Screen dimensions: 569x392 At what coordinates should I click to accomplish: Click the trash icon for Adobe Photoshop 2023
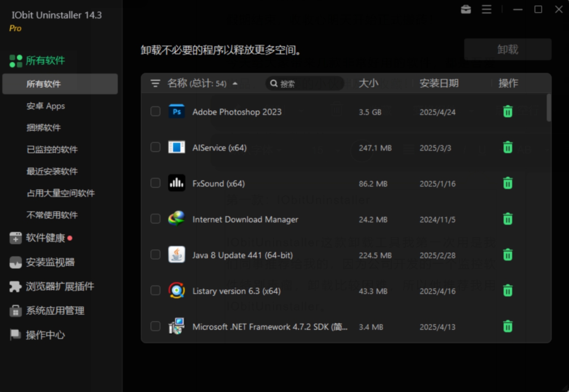508,111
